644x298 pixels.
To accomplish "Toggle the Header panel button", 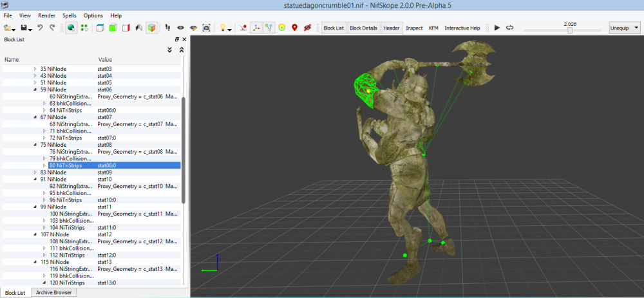I will coord(392,28).
